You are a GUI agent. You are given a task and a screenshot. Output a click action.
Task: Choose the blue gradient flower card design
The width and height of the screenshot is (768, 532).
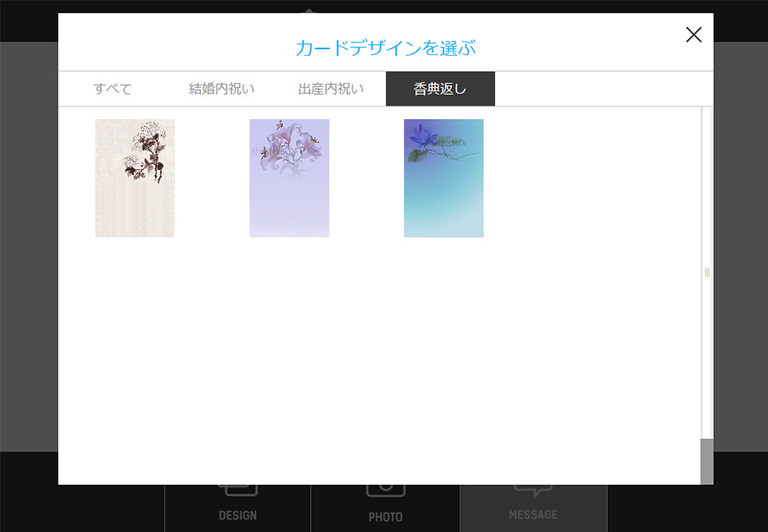(x=443, y=178)
